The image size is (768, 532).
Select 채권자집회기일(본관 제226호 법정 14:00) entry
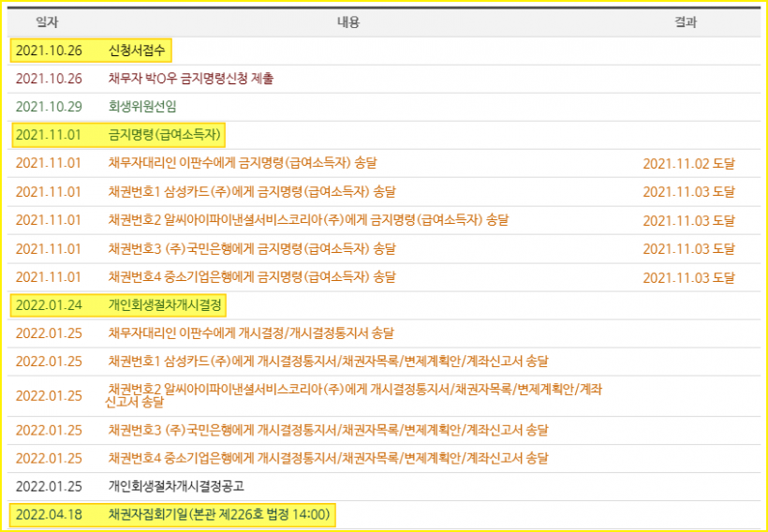point(219,515)
